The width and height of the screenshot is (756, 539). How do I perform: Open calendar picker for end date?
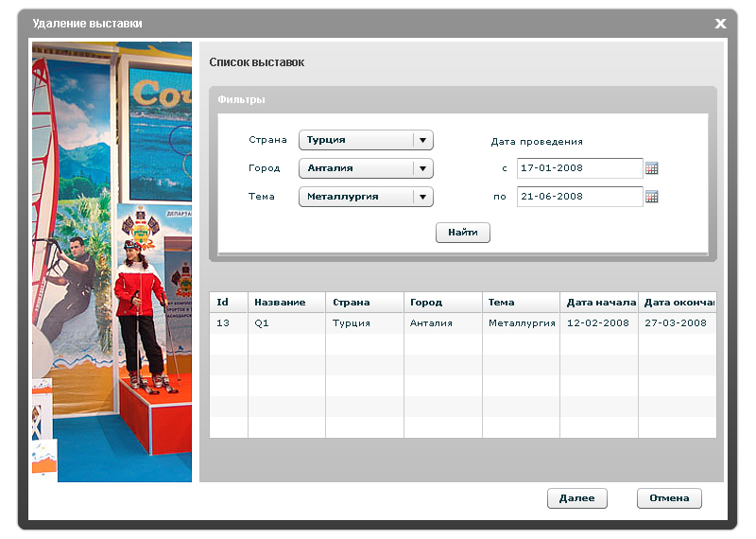point(651,197)
